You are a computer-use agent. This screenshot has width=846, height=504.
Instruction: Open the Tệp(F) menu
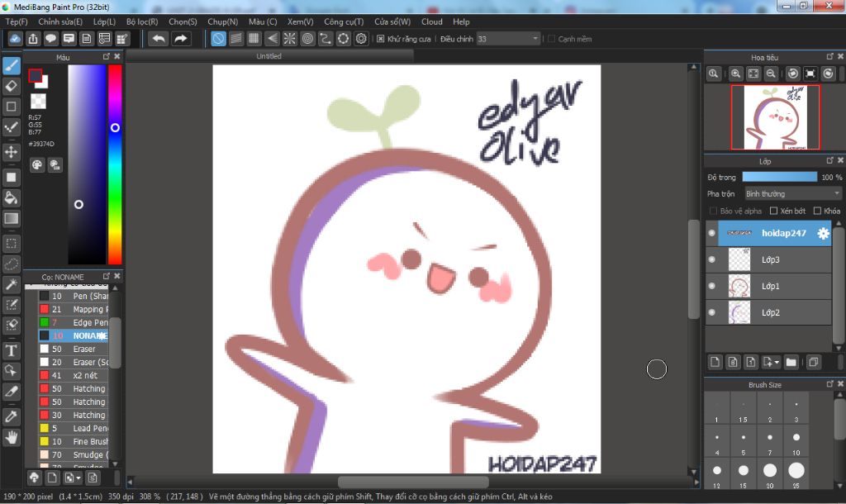17,21
